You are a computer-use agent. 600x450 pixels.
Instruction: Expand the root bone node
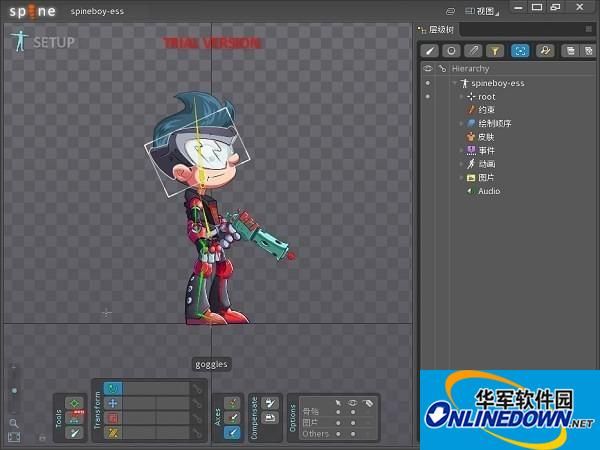[x=461, y=96]
